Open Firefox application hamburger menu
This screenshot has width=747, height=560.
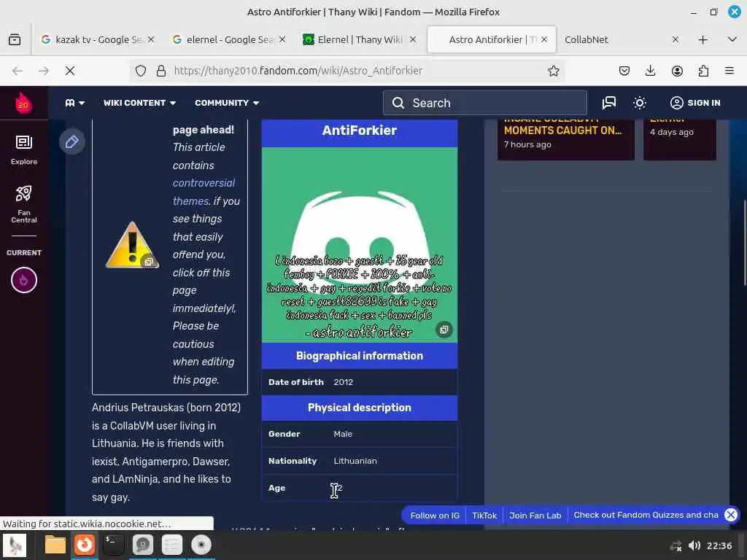click(x=729, y=71)
